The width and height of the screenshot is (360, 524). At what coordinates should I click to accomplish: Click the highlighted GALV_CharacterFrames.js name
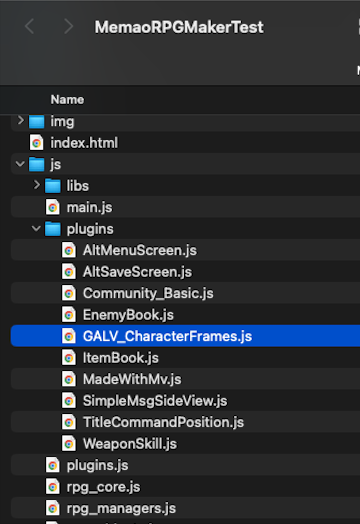tap(167, 336)
